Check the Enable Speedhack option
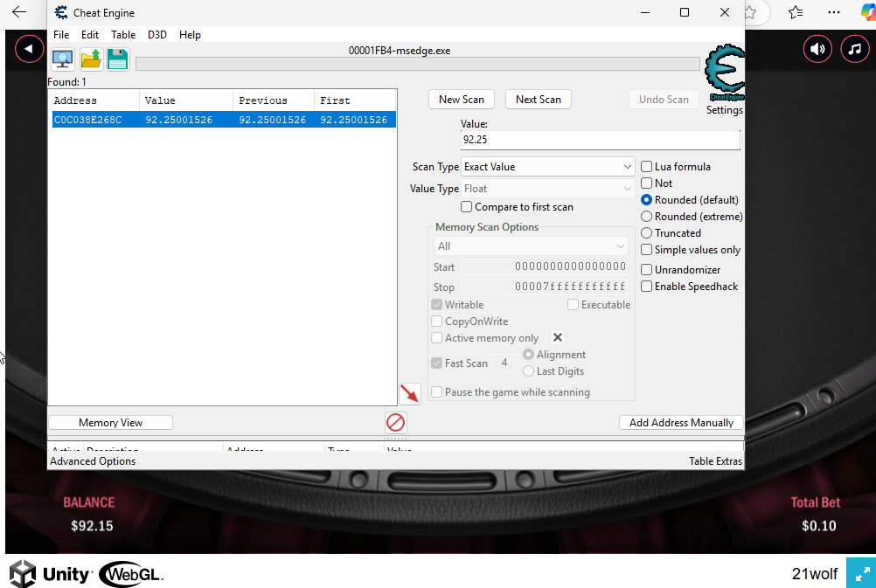 click(x=647, y=287)
